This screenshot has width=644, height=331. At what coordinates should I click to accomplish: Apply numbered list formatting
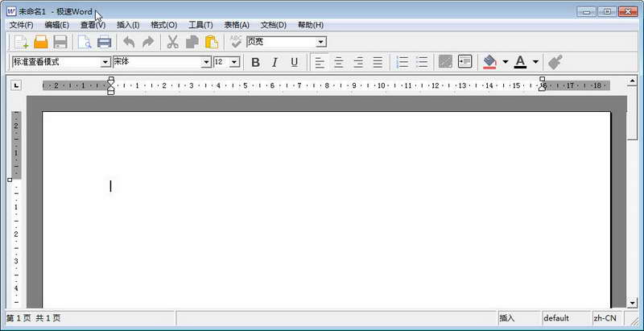402,63
